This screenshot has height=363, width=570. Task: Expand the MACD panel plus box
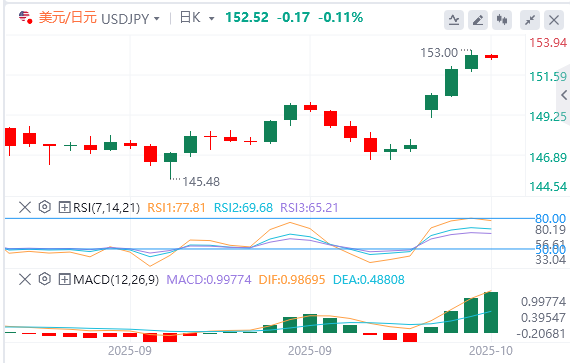[64, 279]
